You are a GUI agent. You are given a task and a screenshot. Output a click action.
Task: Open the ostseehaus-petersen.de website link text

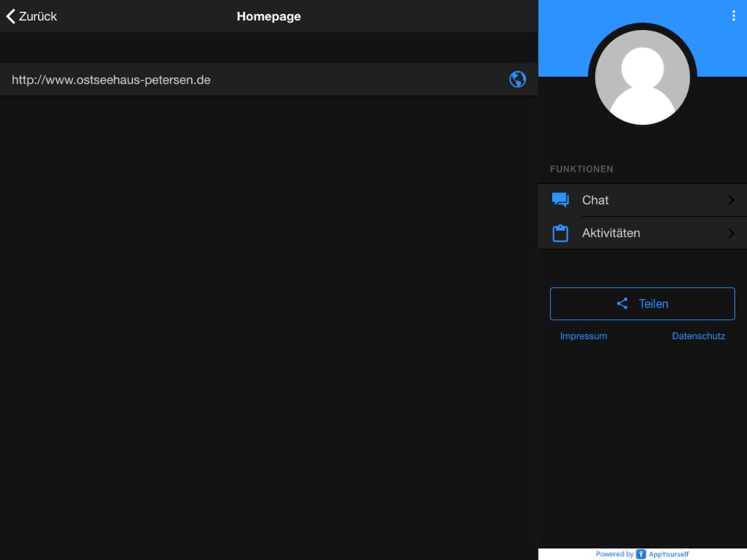point(111,80)
